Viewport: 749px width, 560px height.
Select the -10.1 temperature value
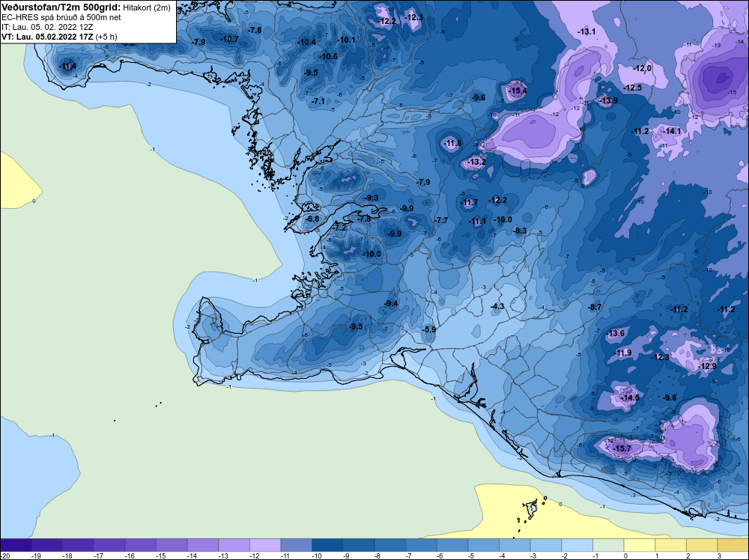346,40
